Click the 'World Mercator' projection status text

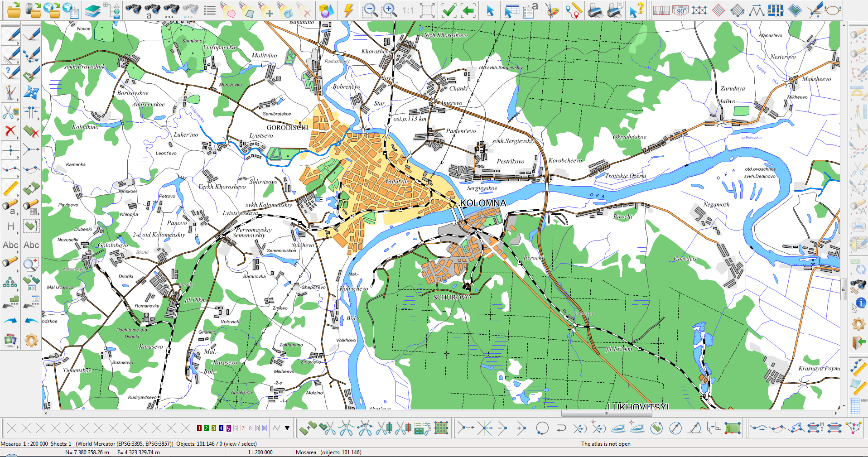click(124, 444)
